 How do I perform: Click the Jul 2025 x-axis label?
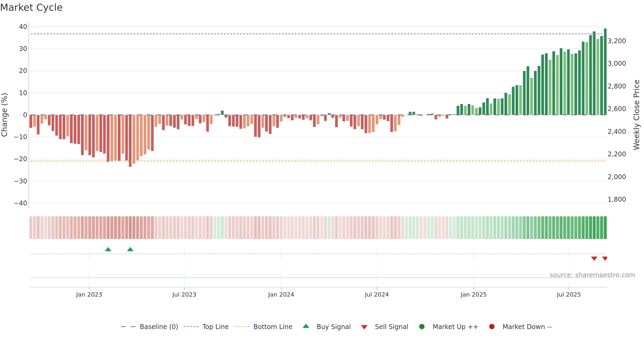tap(569, 295)
